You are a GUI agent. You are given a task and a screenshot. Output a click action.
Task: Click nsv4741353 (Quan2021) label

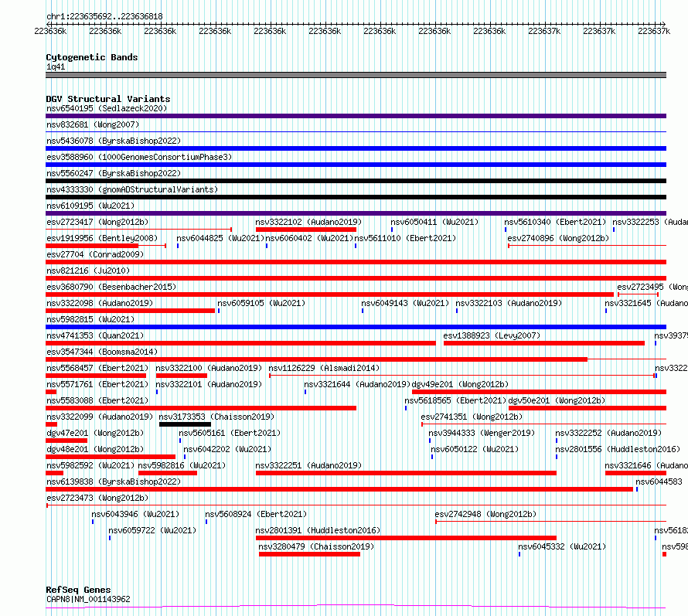[95, 335]
